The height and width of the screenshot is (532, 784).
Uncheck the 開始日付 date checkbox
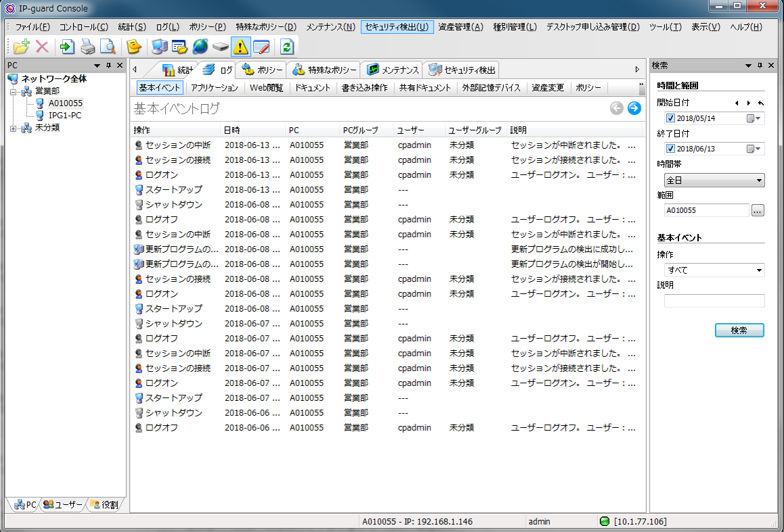[670, 118]
